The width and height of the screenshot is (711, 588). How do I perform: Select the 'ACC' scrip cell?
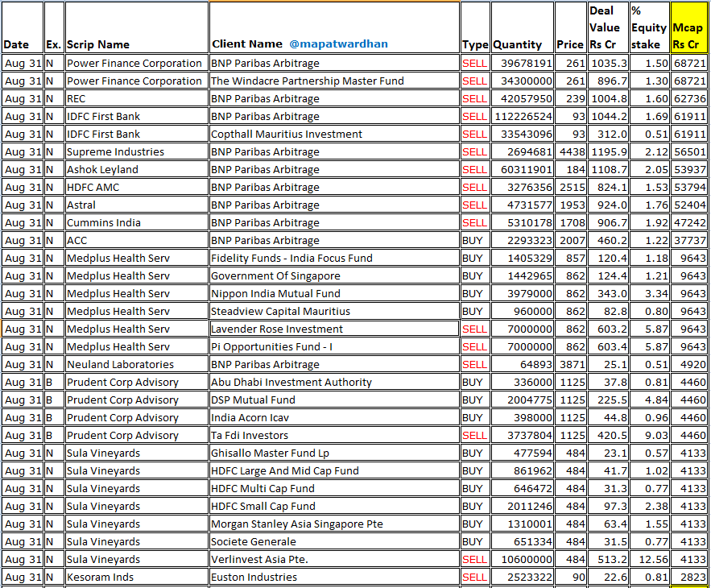[x=137, y=240]
